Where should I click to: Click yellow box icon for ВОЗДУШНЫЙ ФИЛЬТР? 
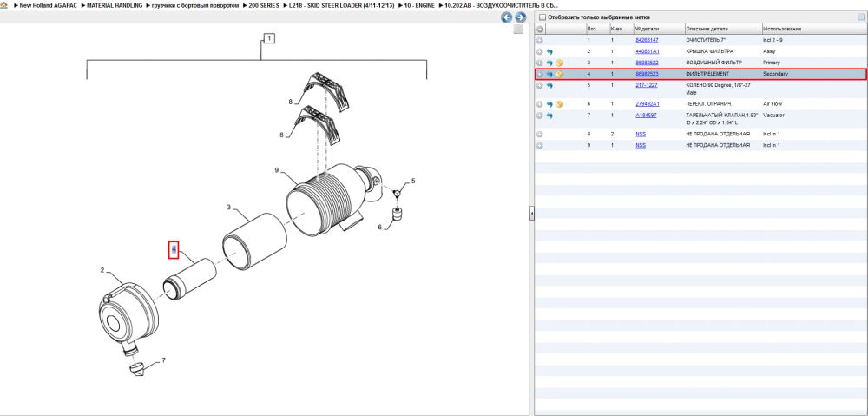(559, 63)
